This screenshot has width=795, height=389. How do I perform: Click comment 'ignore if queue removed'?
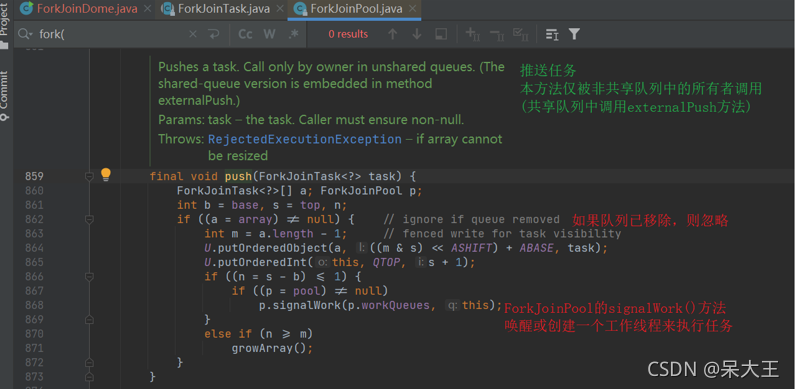click(472, 220)
